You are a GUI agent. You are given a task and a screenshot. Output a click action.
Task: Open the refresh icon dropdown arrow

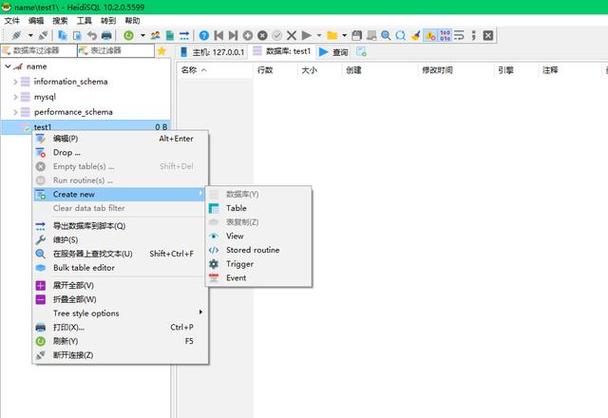click(143, 36)
